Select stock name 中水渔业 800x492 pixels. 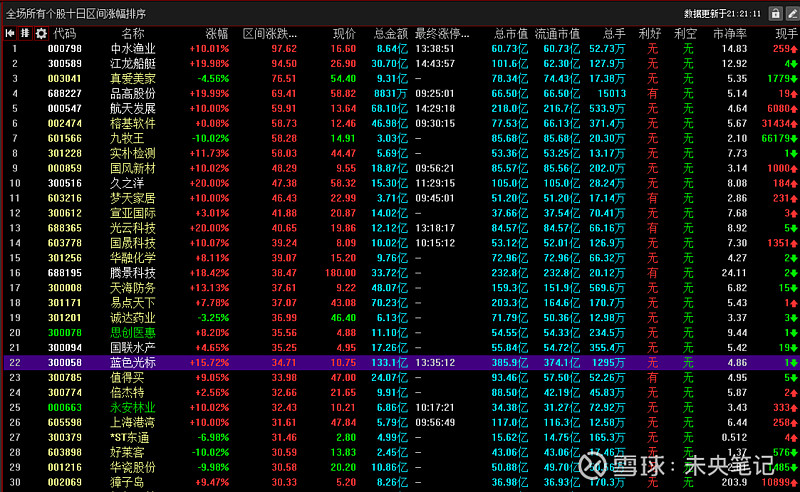point(132,48)
